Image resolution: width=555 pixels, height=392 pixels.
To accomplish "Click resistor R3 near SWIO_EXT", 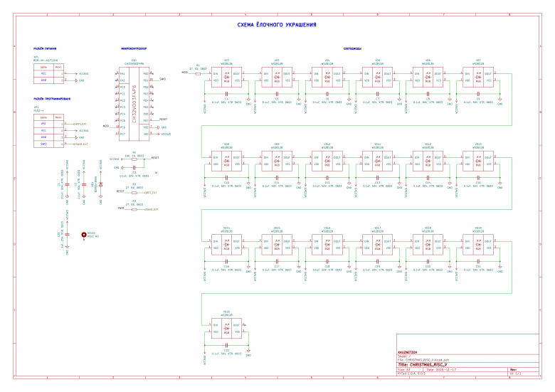I will (134, 209).
